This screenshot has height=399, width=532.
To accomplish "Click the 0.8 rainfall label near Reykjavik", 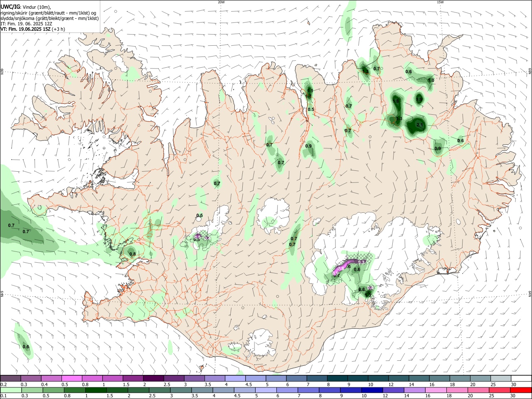I will [133, 254].
